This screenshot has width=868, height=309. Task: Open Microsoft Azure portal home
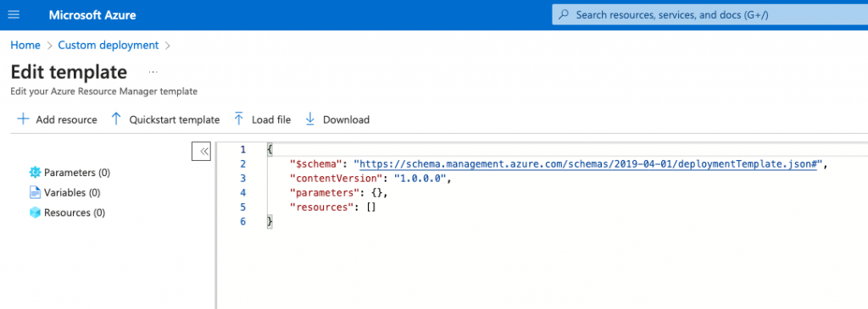92,15
